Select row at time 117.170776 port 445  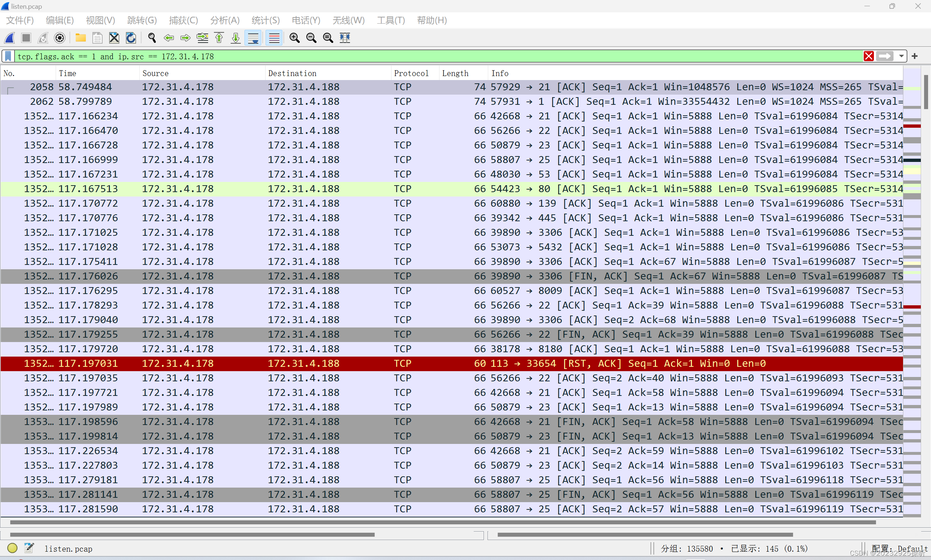pyautogui.click(x=452, y=218)
